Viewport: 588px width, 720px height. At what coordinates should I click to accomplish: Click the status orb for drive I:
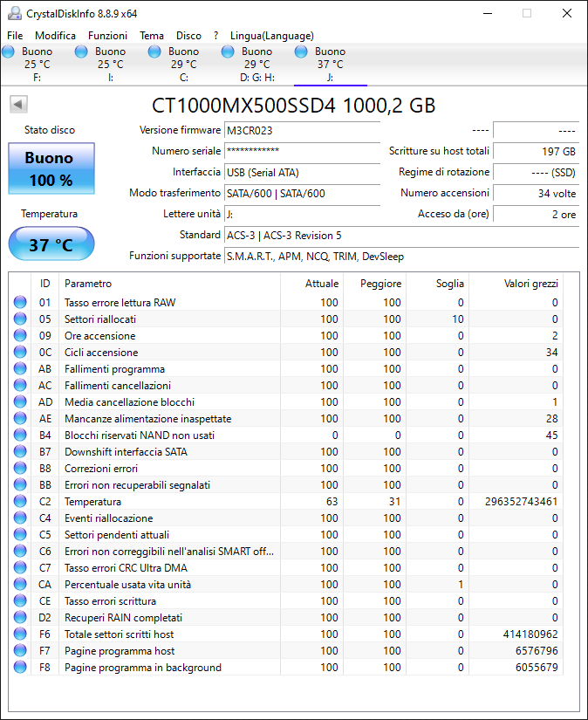point(81,51)
